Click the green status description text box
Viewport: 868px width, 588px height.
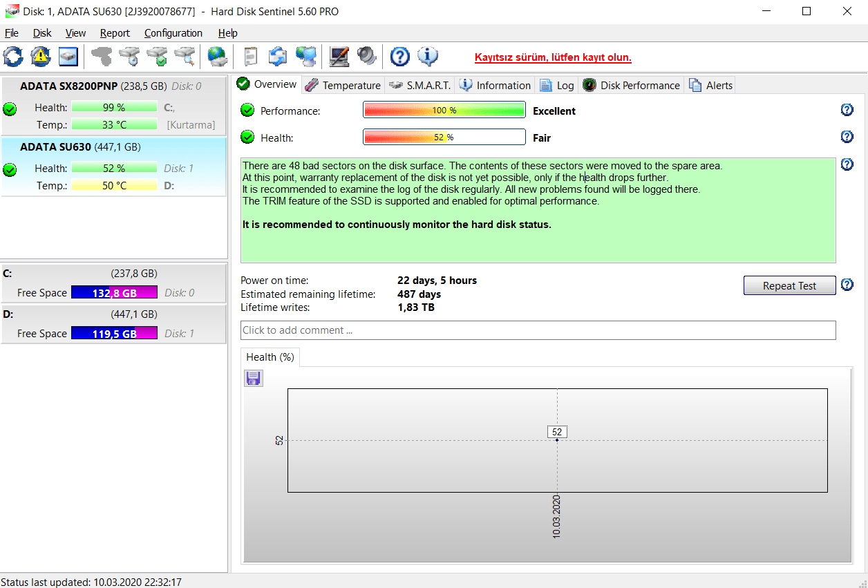pos(538,210)
